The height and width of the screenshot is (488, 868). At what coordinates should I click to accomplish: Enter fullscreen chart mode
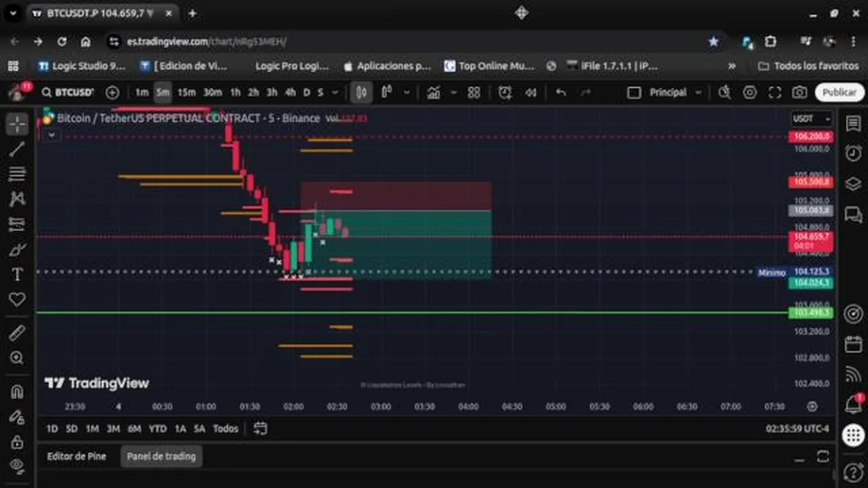tap(775, 92)
